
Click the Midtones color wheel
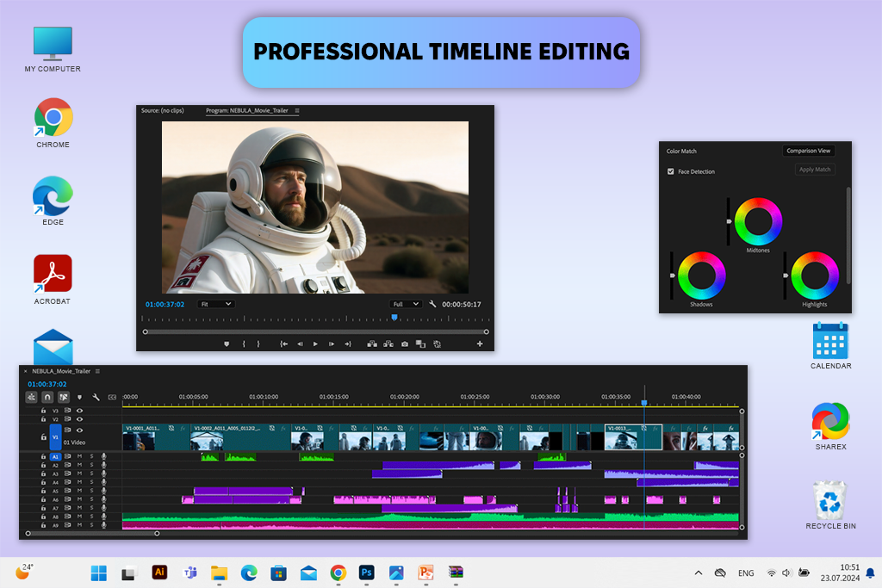(758, 221)
